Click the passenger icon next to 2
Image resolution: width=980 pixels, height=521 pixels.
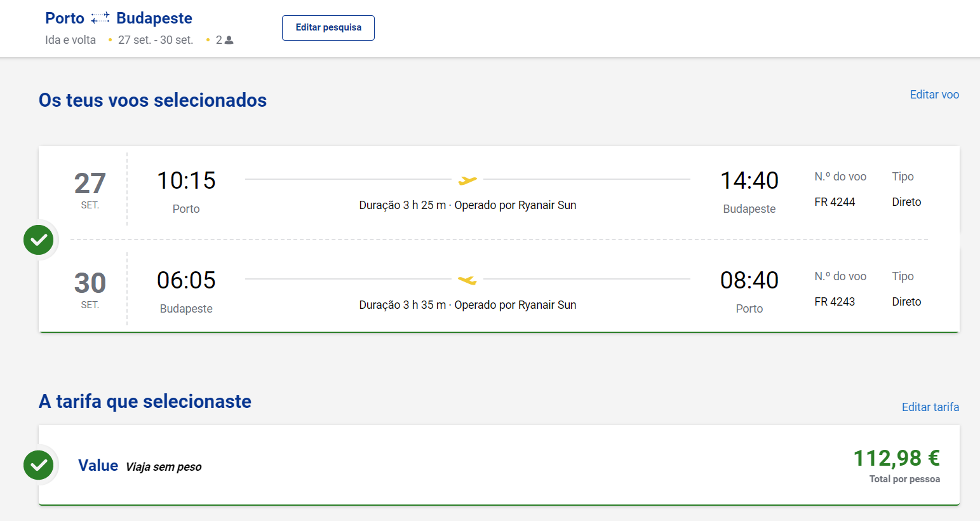(229, 40)
